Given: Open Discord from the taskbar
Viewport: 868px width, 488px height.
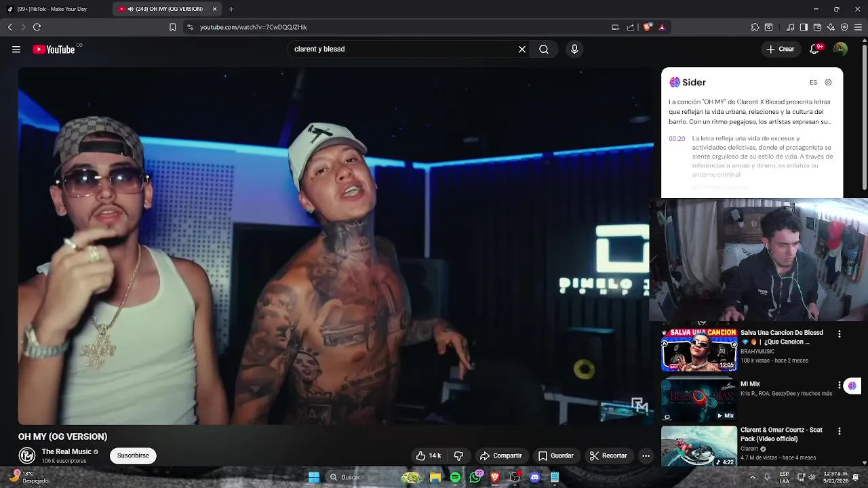Looking at the screenshot, I should [x=535, y=477].
